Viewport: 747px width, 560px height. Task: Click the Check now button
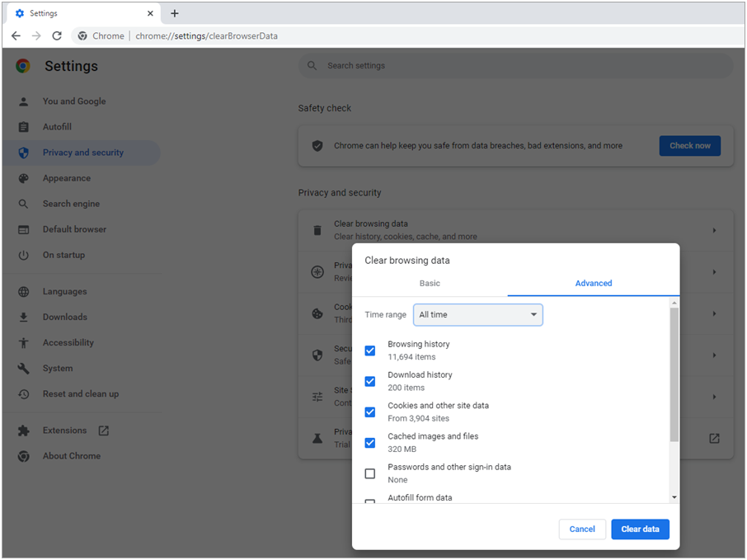click(x=690, y=146)
